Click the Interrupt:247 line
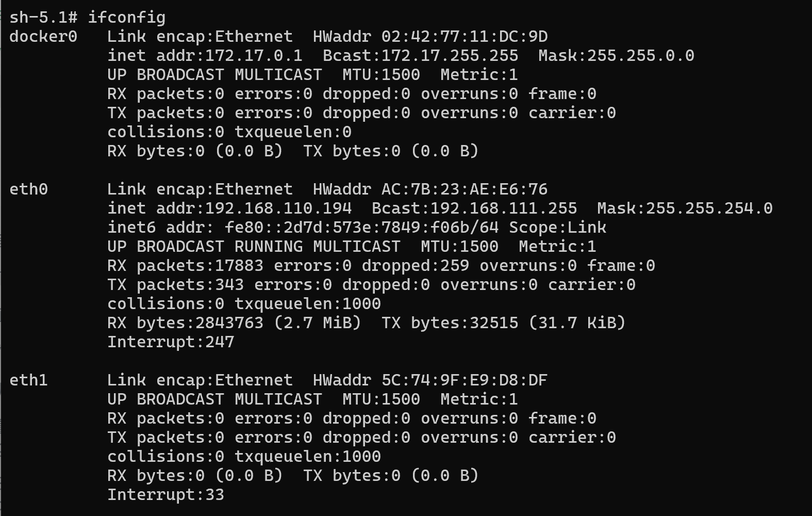 [171, 342]
